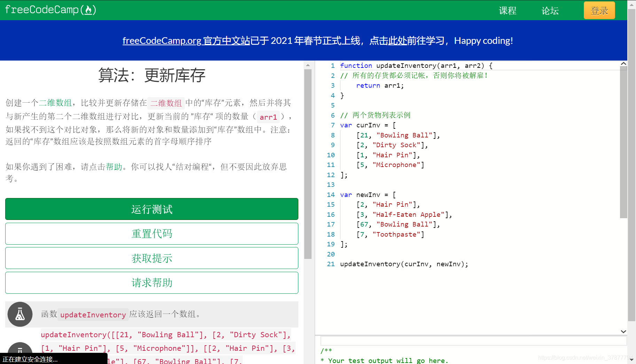Run tests with 运行测试 button
This screenshot has height=364, width=636.
pos(152,209)
